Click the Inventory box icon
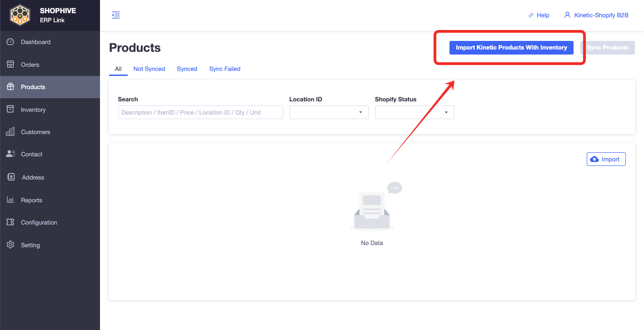 (x=10, y=110)
